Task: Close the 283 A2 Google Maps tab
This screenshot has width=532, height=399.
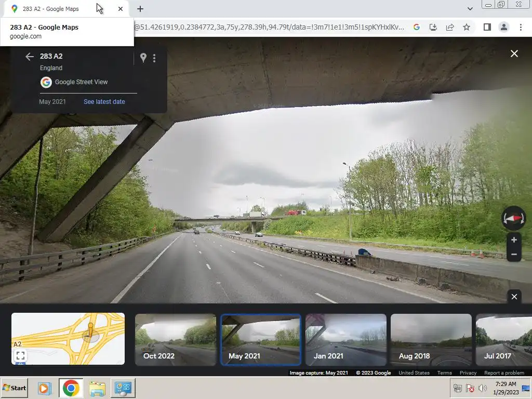Action: tap(121, 9)
